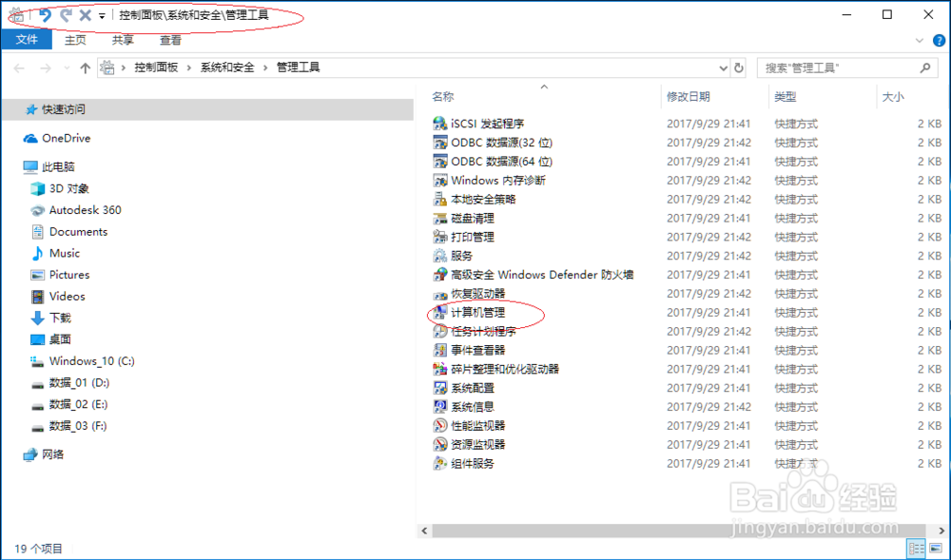Open the 文件 menu
Image resolution: width=951 pixels, height=560 pixels.
pyautogui.click(x=27, y=40)
